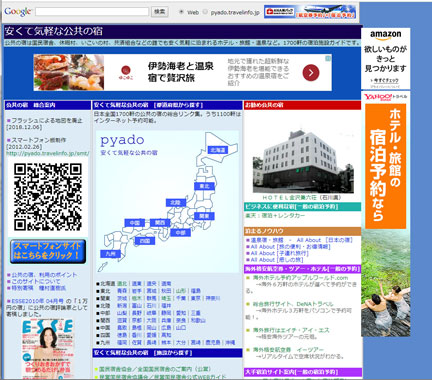Open 京都 prefecture link in 関西 row
432x380 pixels.
click(137, 320)
